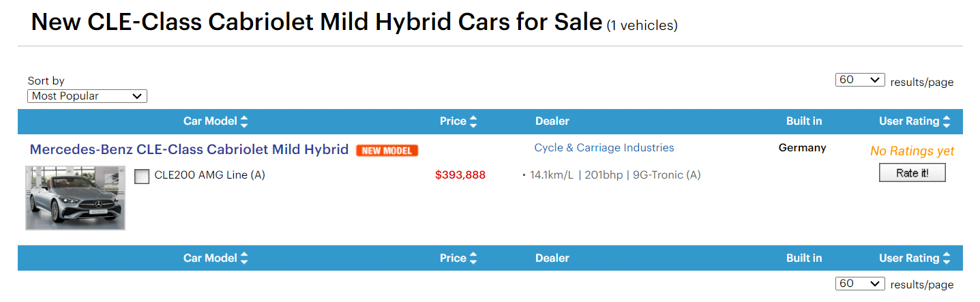Expand top results per page dropdown
Viewport: 980px width, 302px height.
point(860,80)
